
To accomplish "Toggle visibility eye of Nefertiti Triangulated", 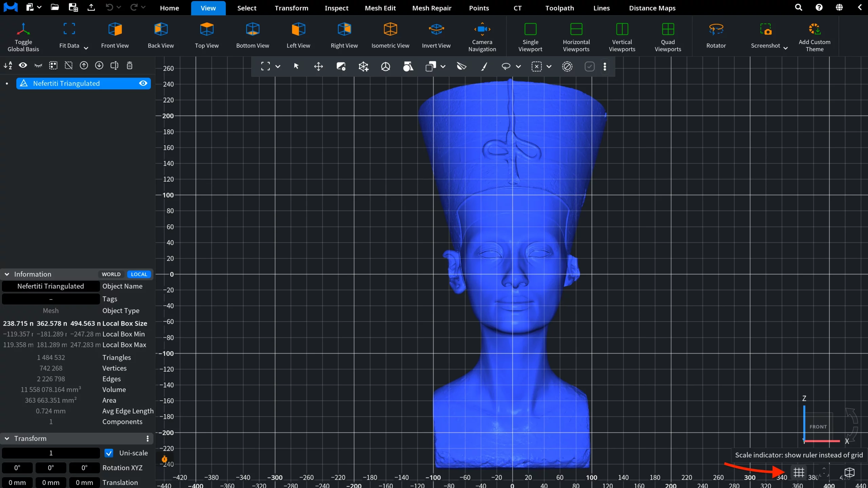I will point(143,83).
